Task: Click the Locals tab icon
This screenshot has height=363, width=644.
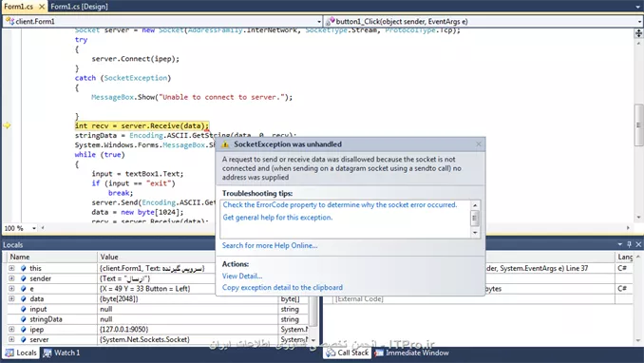Action: coord(9,353)
